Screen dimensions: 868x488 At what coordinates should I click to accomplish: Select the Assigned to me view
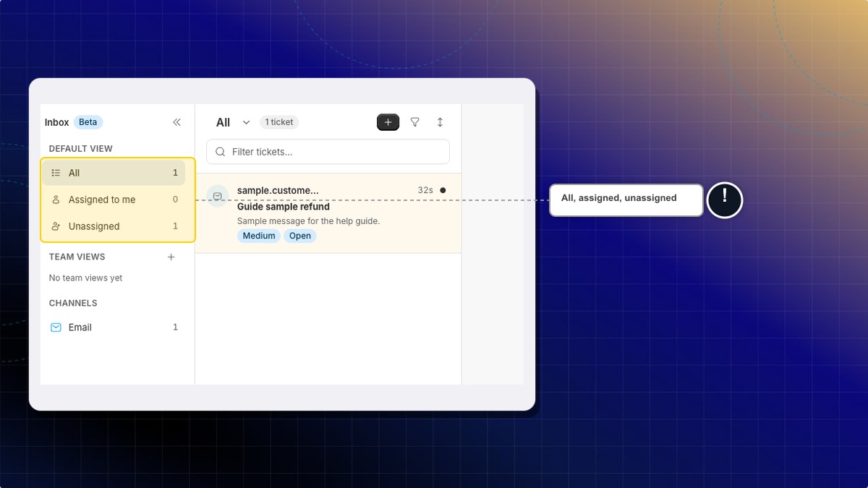[114, 200]
